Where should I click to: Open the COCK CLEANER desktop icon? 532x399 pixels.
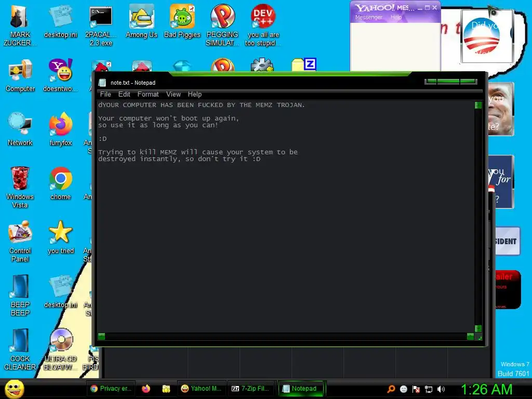click(20, 349)
